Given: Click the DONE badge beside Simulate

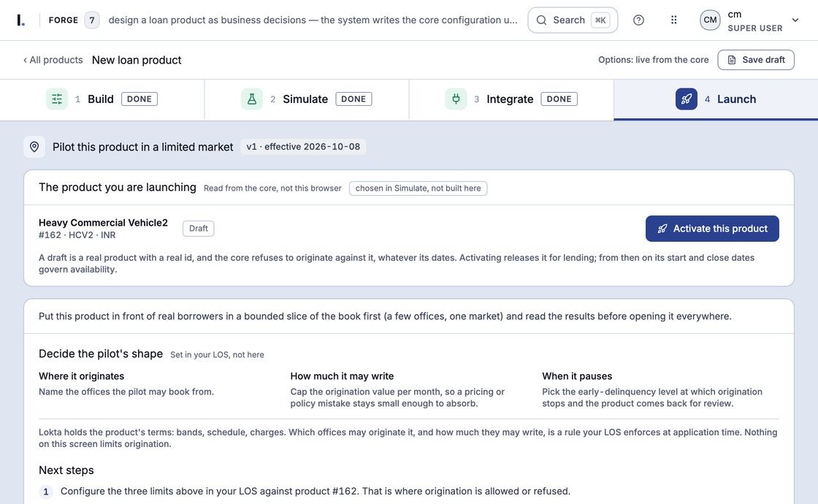Looking at the screenshot, I should (x=353, y=99).
